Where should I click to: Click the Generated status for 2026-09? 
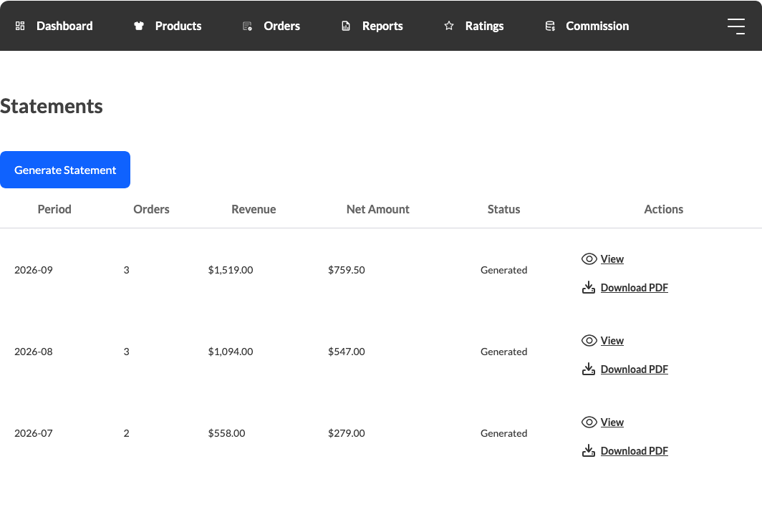click(x=504, y=270)
